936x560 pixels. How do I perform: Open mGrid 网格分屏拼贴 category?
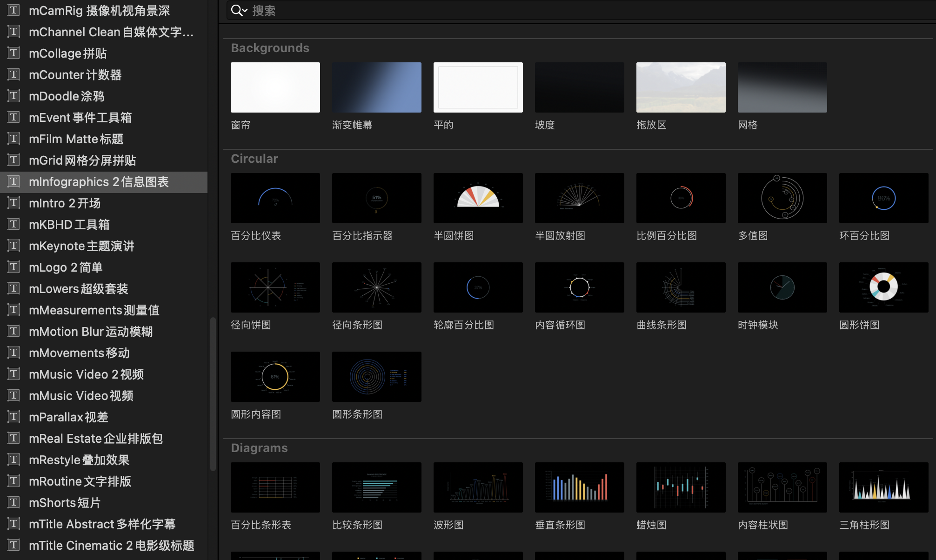tap(104, 160)
